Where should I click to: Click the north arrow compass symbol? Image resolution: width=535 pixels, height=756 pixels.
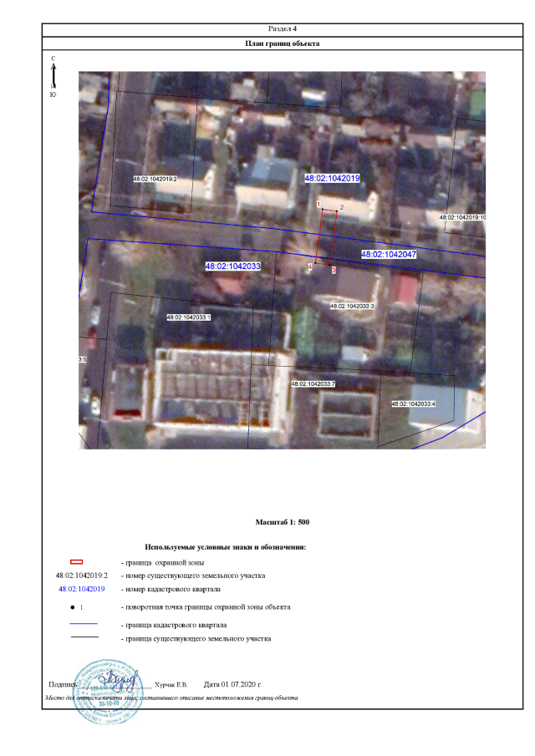click(53, 77)
